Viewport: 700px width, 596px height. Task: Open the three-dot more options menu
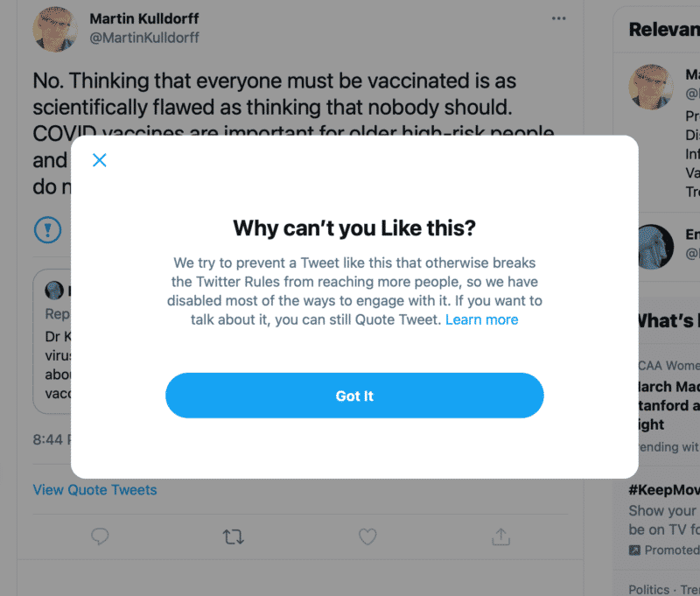[558, 18]
